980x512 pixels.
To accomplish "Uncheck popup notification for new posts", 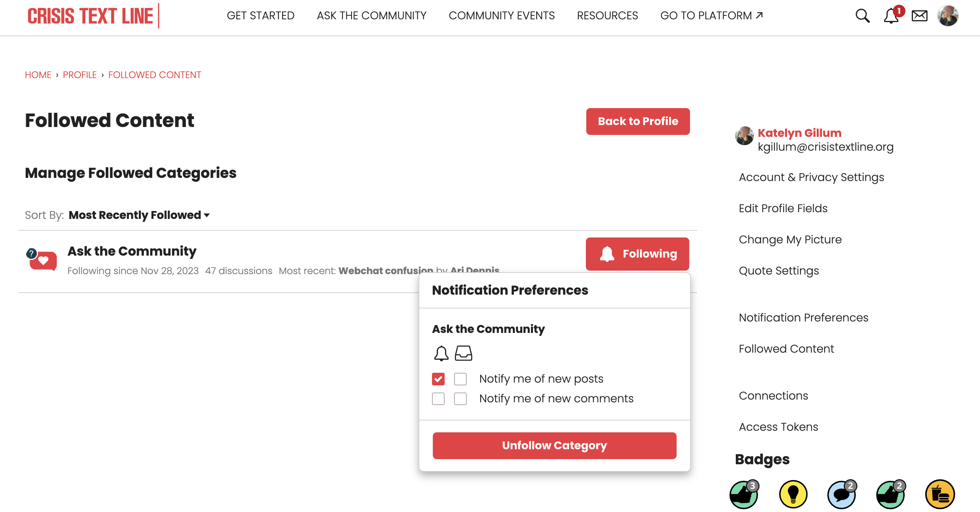I will tap(438, 379).
